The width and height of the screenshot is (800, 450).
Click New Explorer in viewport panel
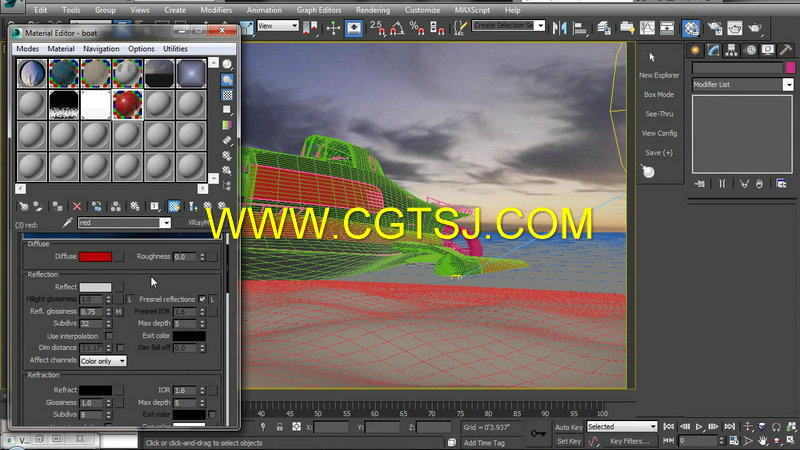[659, 75]
